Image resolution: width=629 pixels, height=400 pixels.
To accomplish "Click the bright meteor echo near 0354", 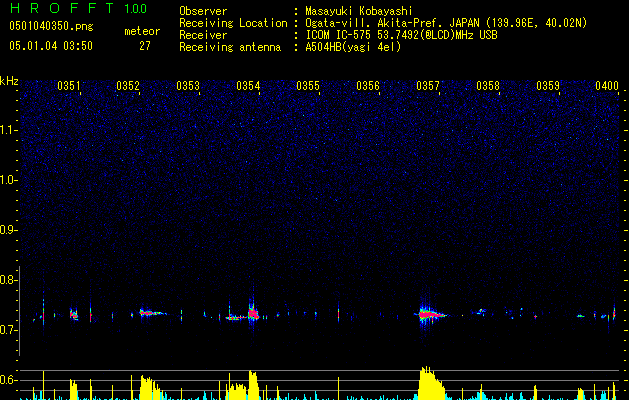I will pyautogui.click(x=253, y=313).
